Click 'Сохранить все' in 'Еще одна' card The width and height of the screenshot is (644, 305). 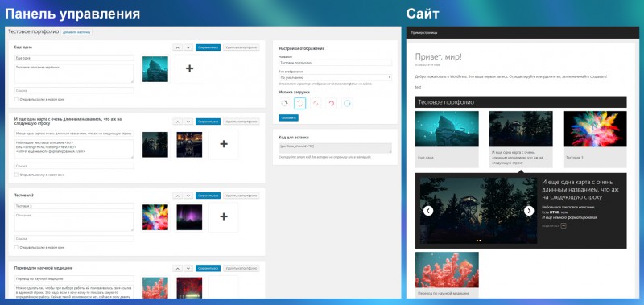click(208, 47)
